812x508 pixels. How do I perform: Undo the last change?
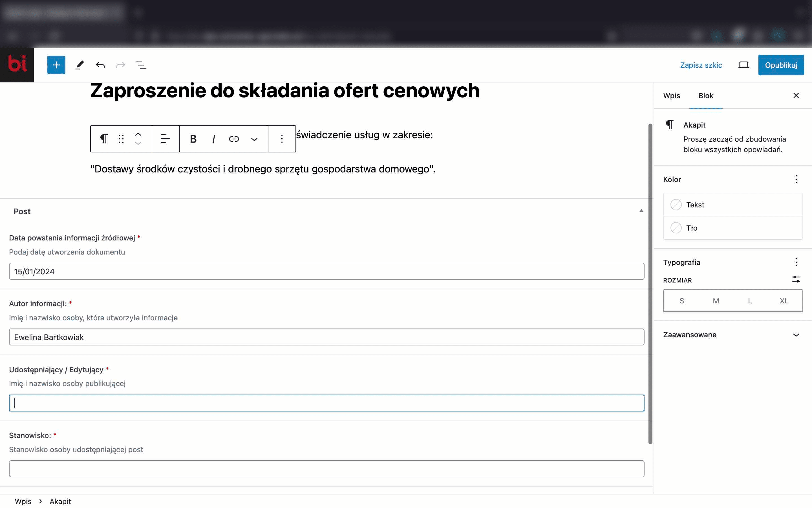[100, 65]
